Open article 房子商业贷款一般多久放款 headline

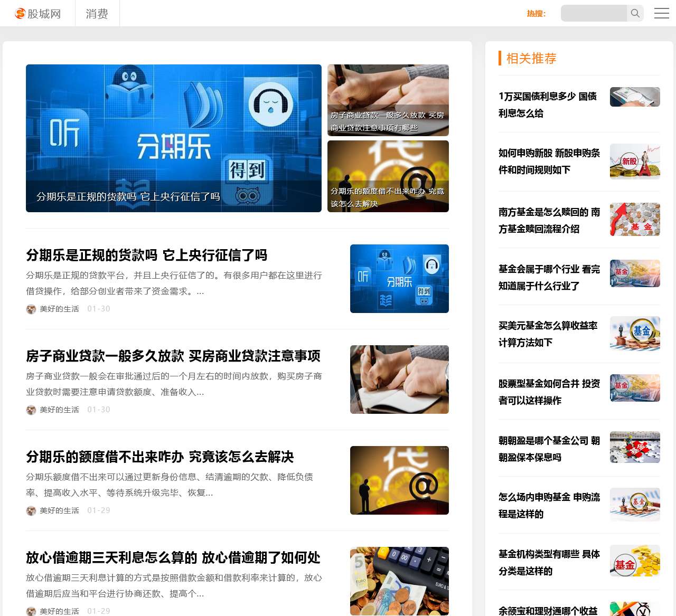coord(173,356)
